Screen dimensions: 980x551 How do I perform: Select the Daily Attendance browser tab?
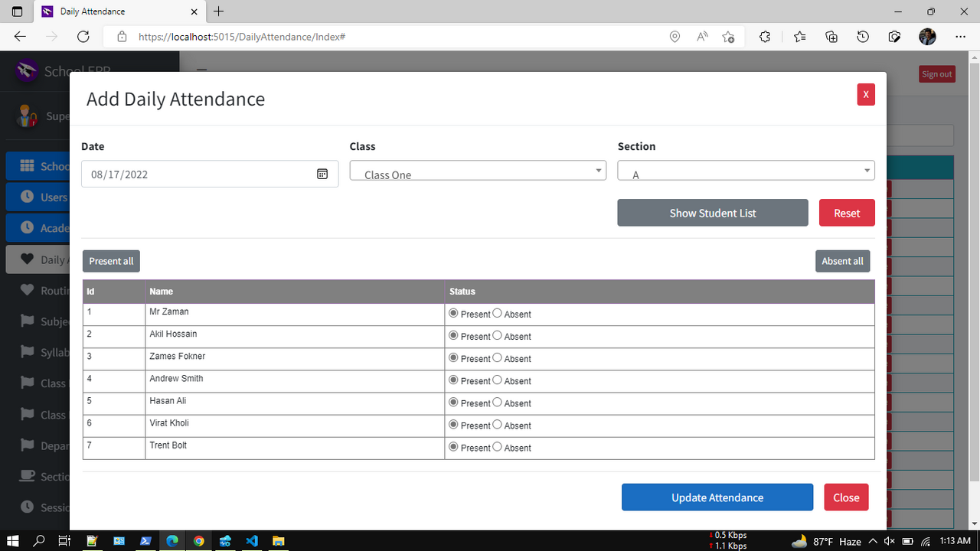coord(115,11)
